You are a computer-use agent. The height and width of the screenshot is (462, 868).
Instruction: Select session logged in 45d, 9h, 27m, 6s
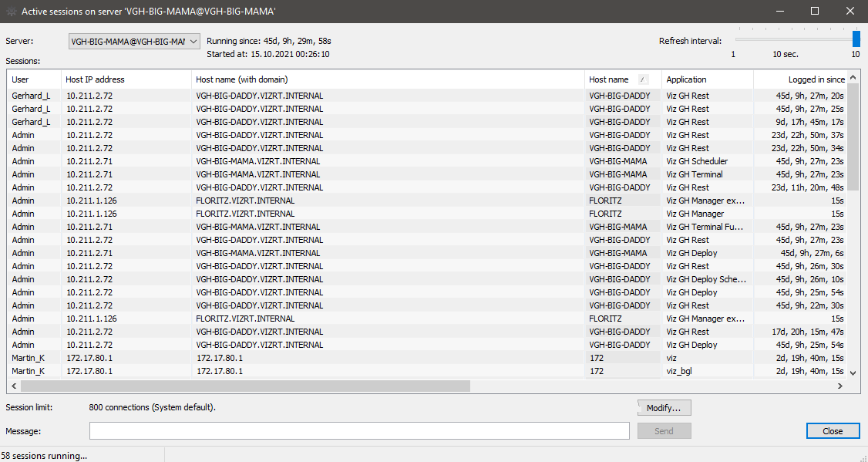point(427,253)
